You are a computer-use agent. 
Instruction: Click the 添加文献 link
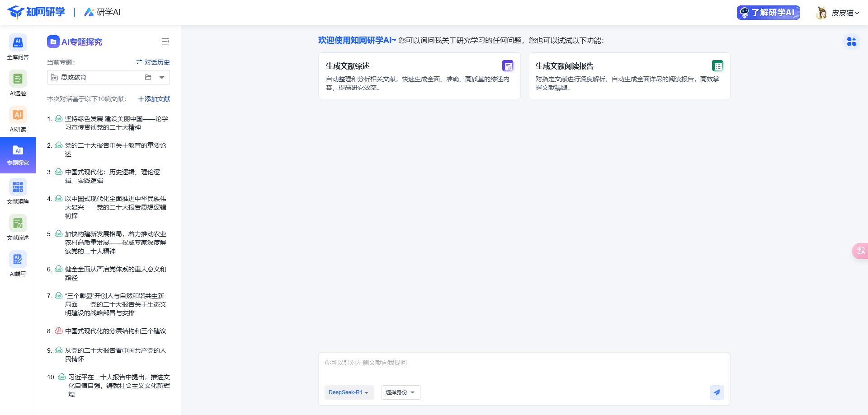(x=154, y=99)
